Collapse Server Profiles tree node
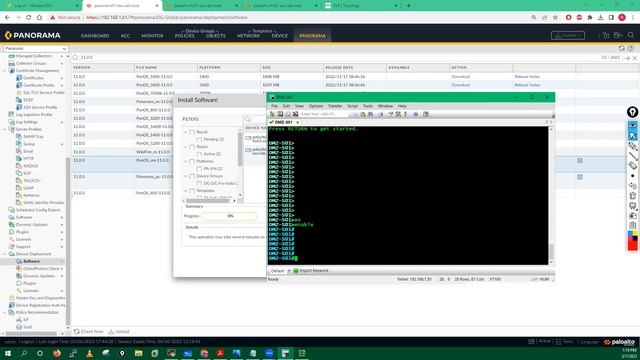Viewport: 640px width, 360px height. [x=5, y=129]
